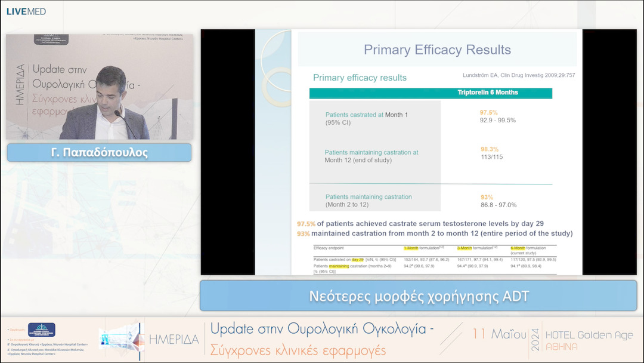The image size is (644, 363).
Task: Click the highlighted 'day 29' text in table
Action: click(358, 259)
